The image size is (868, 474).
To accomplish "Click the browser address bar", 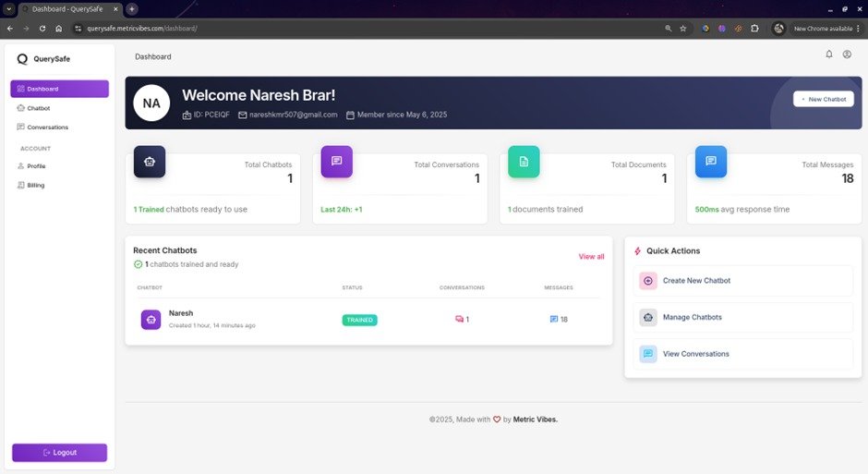I will point(366,29).
